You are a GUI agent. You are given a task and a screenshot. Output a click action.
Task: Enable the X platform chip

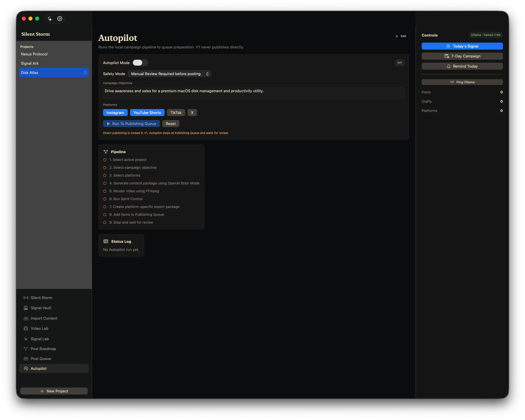[x=192, y=113]
